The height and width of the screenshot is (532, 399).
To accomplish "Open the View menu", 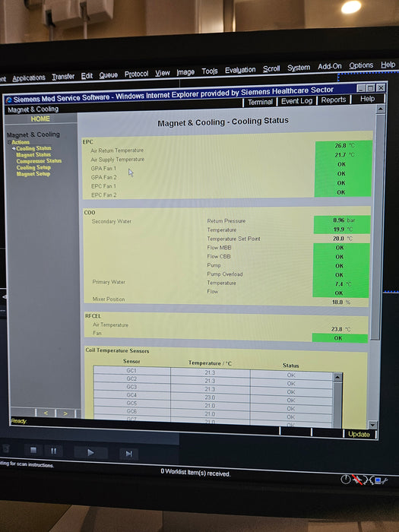I will pyautogui.click(x=163, y=73).
